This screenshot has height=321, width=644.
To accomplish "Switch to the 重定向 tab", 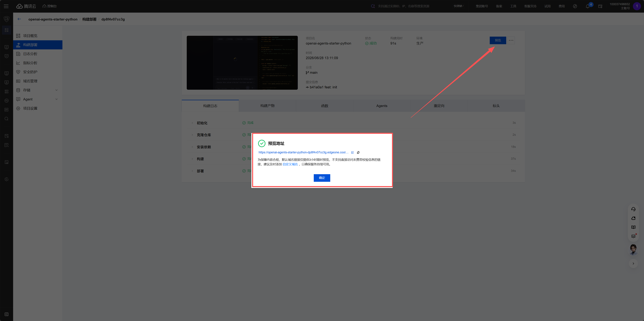I will [x=439, y=106].
